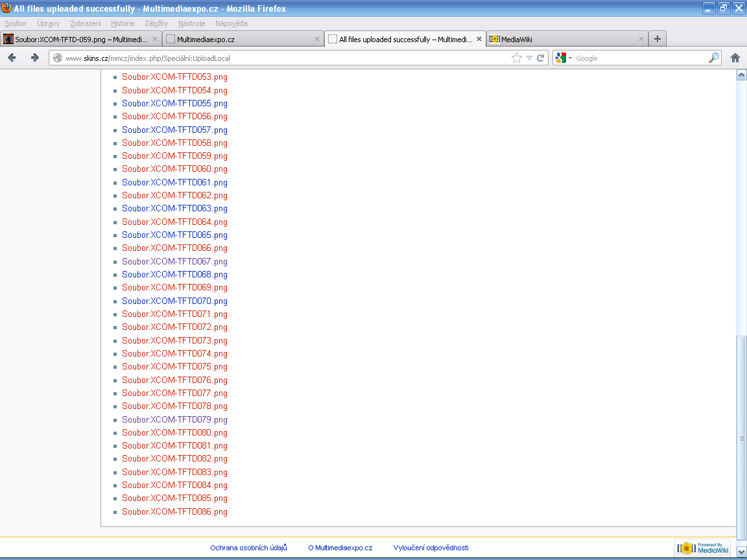Open the Záložky menu

click(x=156, y=23)
